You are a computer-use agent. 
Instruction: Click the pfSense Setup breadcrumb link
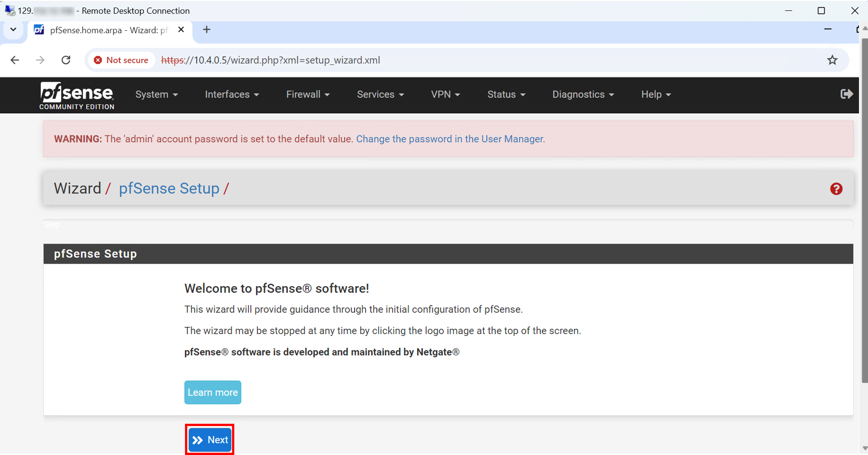(169, 188)
